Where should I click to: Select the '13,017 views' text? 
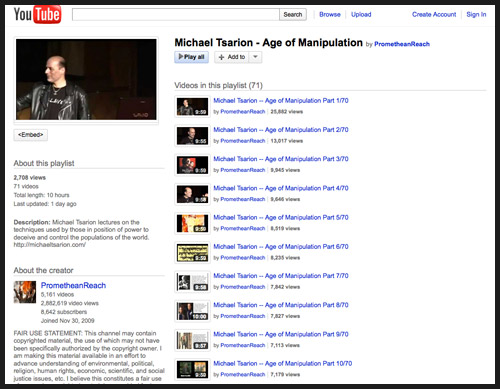point(287,141)
